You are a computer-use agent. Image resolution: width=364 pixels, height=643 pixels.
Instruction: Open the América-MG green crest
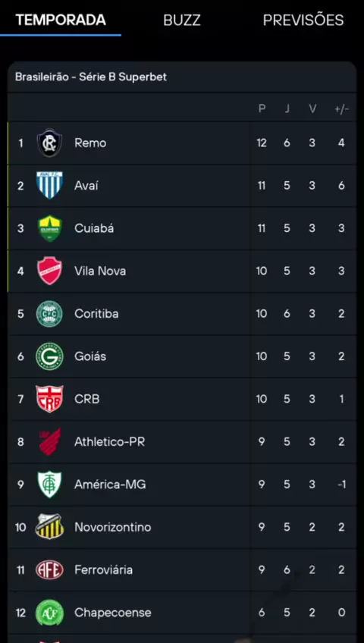click(49, 485)
